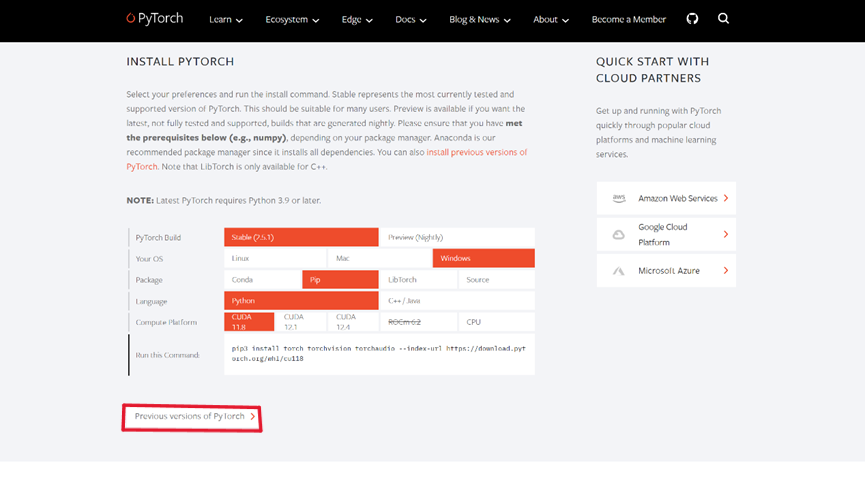Open the search magnifier icon
This screenshot has width=865, height=480.
click(x=723, y=19)
